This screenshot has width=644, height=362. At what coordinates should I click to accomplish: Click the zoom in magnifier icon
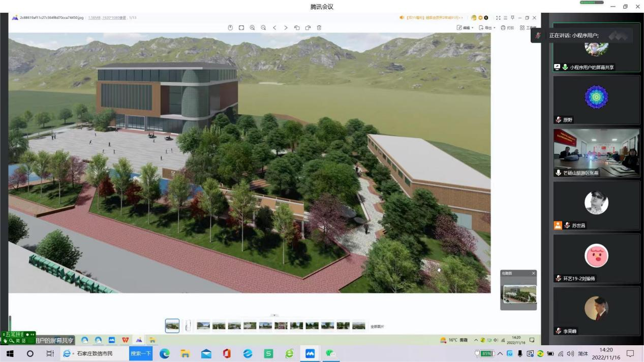coord(252,28)
